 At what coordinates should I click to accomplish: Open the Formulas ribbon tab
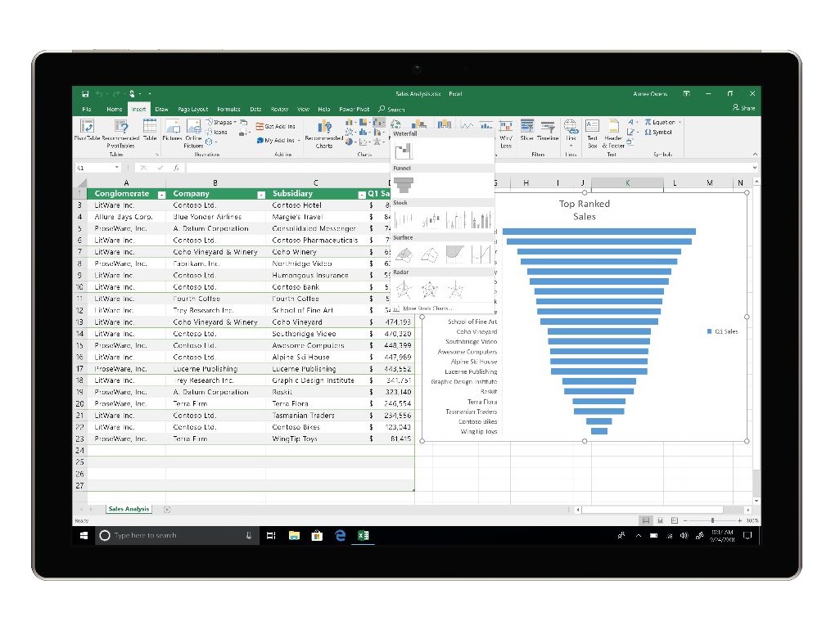point(228,109)
